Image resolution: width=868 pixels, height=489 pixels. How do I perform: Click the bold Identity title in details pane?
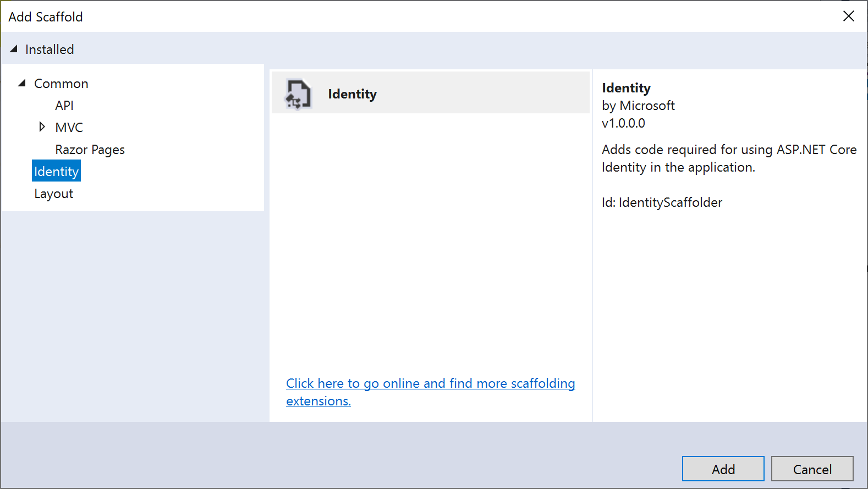point(626,88)
